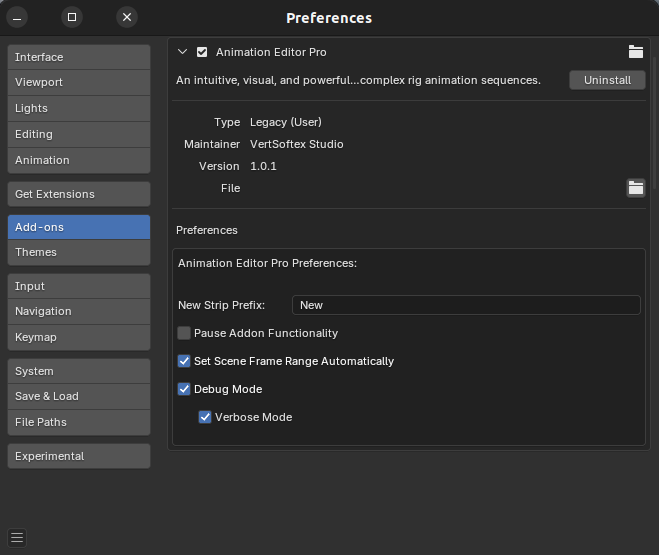Maximize the Preferences window
This screenshot has height=555, width=659.
(72, 17)
